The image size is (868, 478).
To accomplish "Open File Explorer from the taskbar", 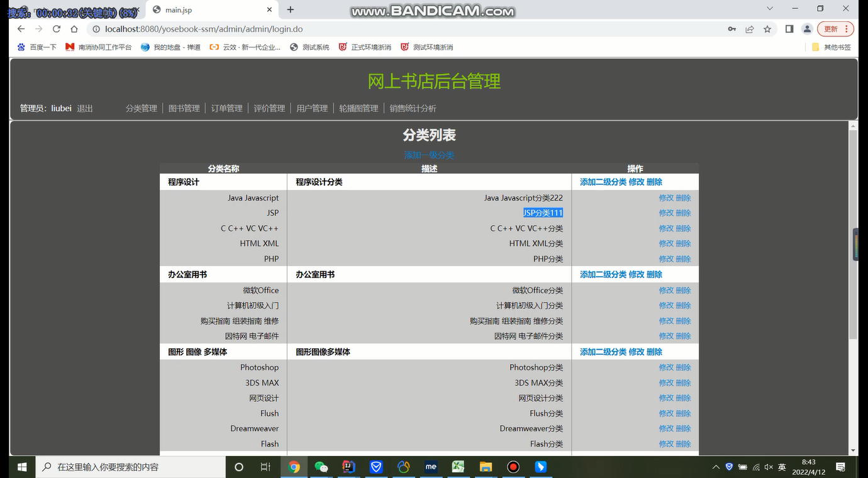I will 485,467.
